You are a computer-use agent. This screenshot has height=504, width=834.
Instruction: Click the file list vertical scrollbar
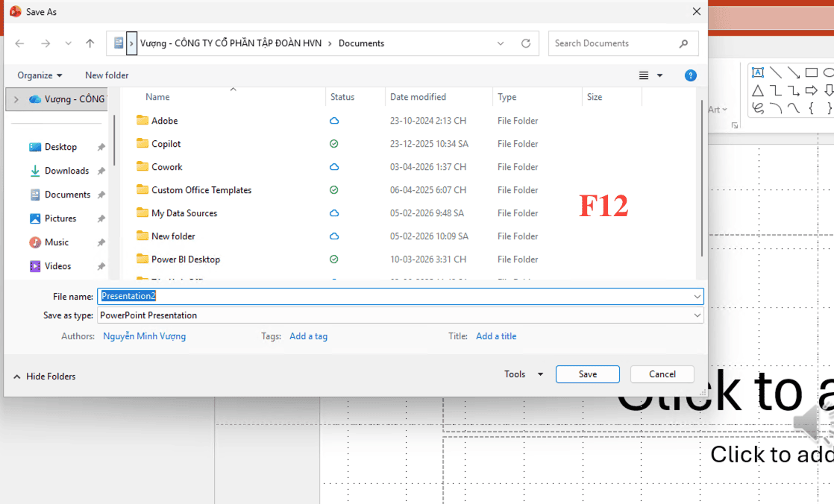[701, 178]
